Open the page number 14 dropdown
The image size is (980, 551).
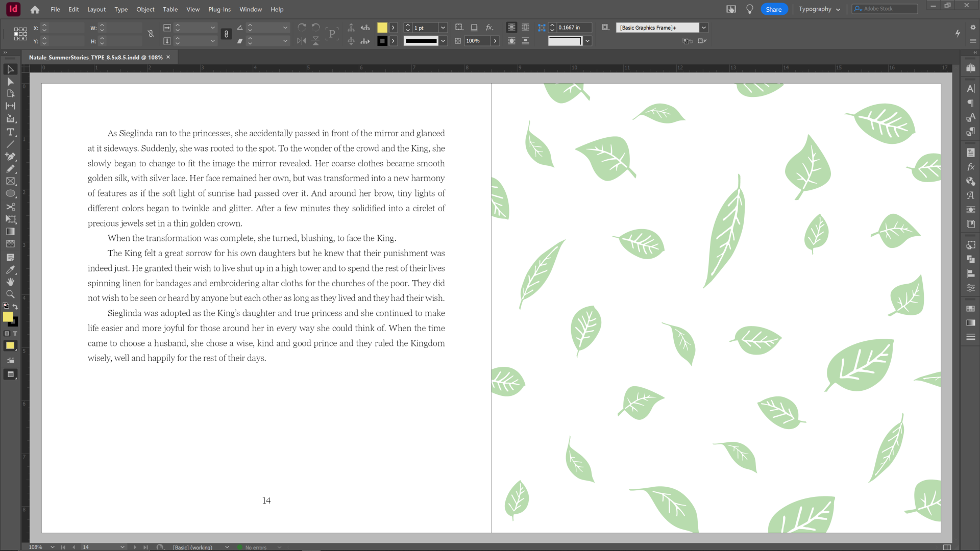122,547
